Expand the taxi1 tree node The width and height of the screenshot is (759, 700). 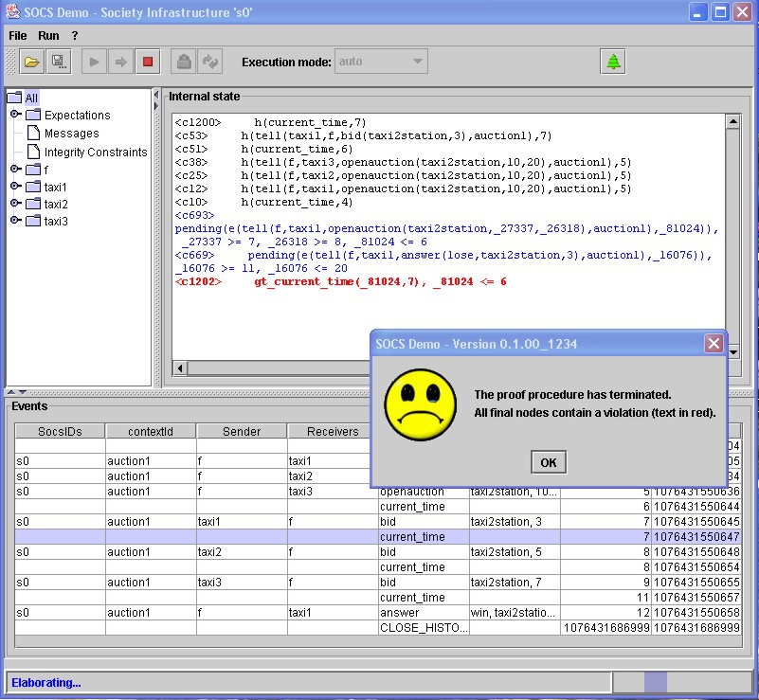coord(16,187)
